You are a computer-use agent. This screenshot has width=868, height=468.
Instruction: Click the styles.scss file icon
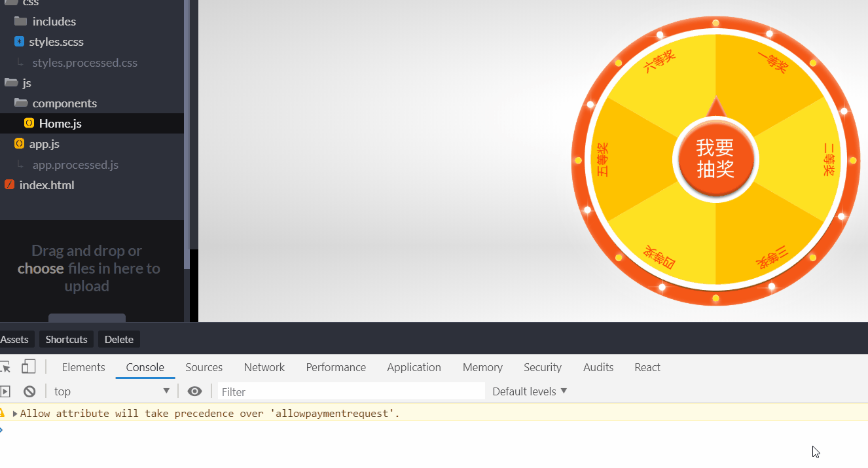19,42
